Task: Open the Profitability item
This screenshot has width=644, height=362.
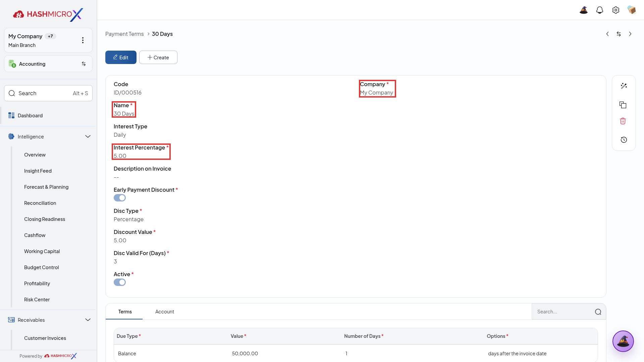Action: tap(37, 284)
